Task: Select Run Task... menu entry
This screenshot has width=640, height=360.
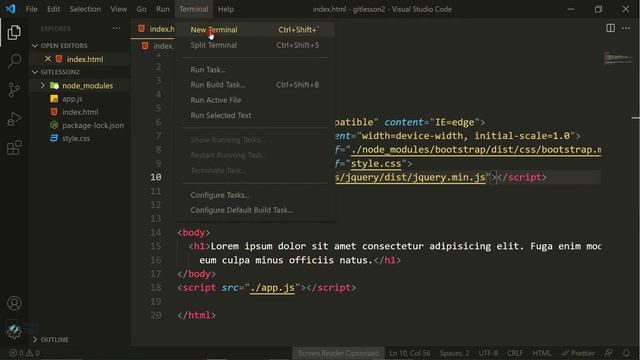Action: click(x=255, y=69)
